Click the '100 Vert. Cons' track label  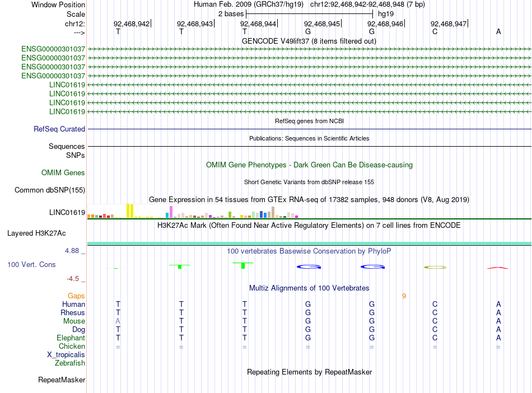coord(31,264)
